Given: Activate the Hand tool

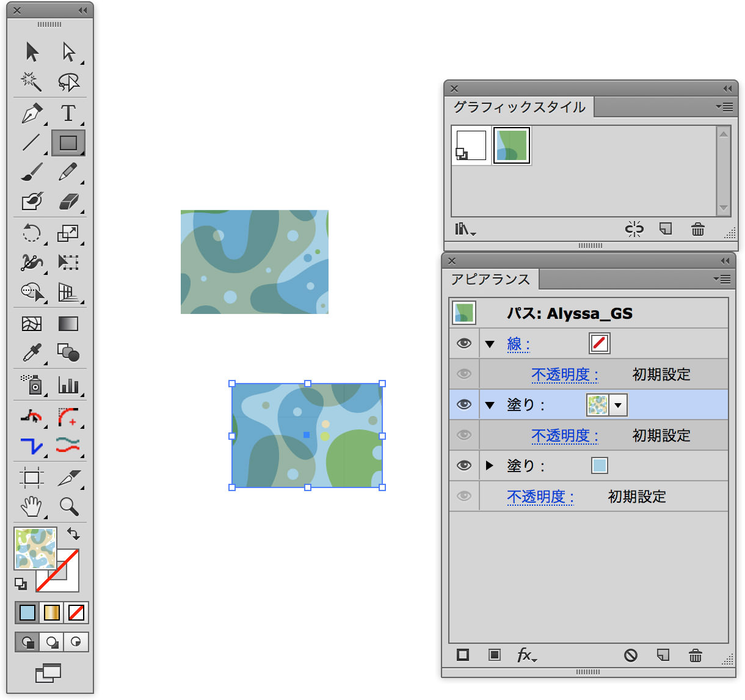Looking at the screenshot, I should [32, 506].
